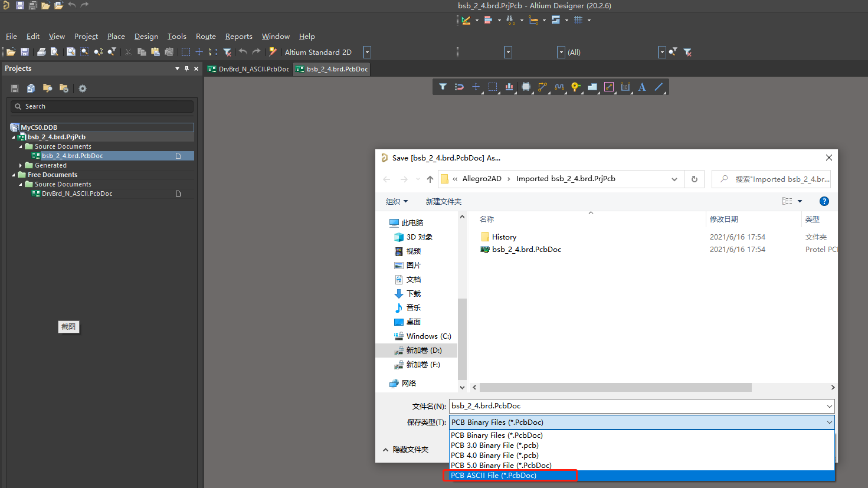The image size is (868, 488).
Task: Choose the yellow Place Via icon
Action: (x=575, y=87)
